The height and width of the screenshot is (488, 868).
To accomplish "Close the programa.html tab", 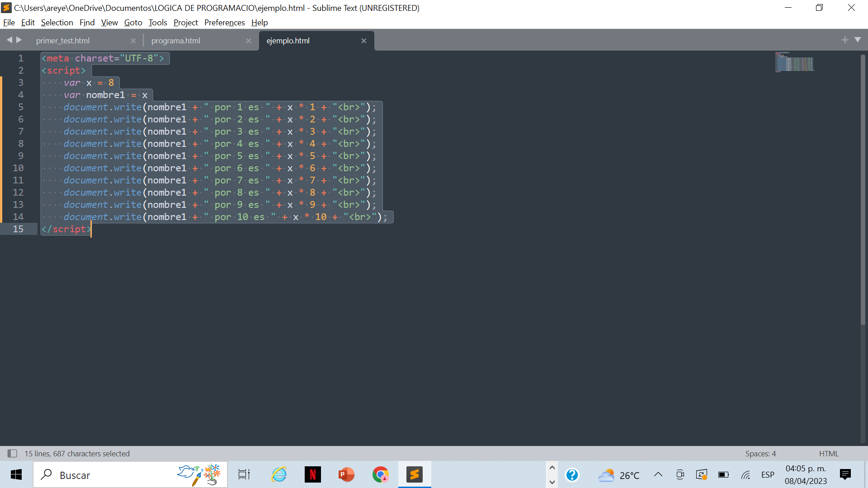I will click(248, 41).
